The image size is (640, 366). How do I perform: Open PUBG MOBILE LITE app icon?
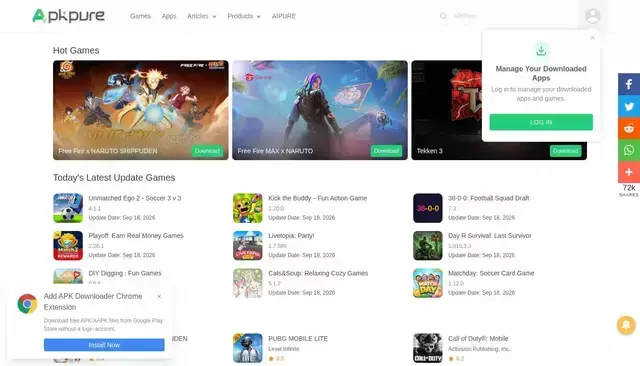pos(248,348)
